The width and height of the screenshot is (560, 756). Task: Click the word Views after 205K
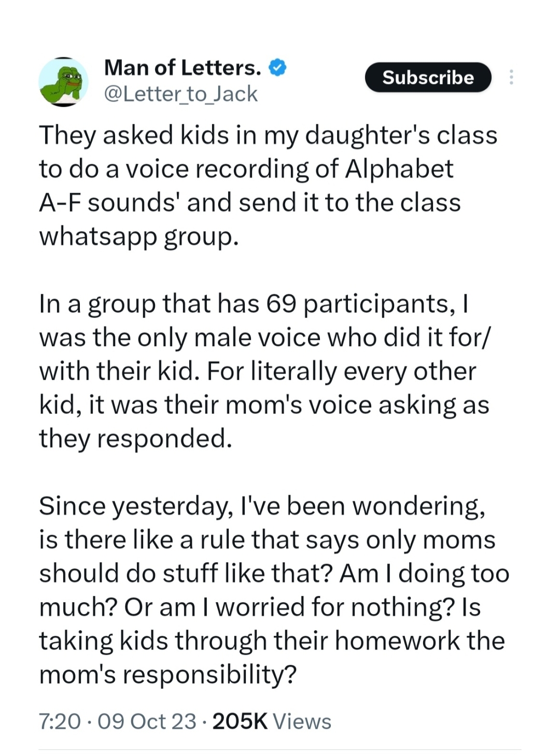click(302, 721)
